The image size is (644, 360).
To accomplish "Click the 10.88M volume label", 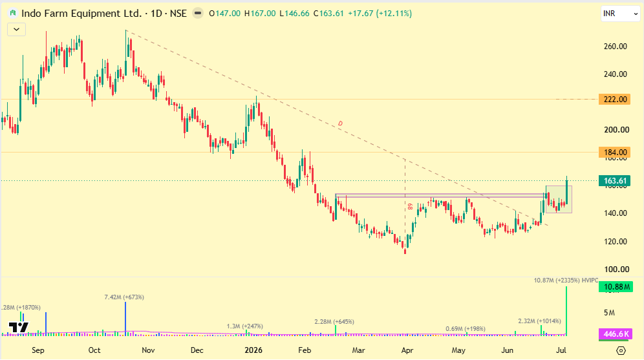I will 616,287.
